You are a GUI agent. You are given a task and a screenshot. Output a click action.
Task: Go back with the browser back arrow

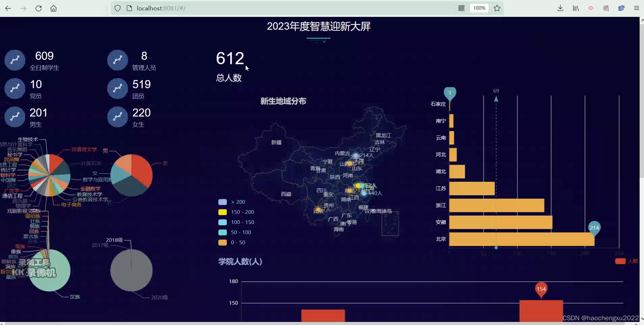(8, 8)
